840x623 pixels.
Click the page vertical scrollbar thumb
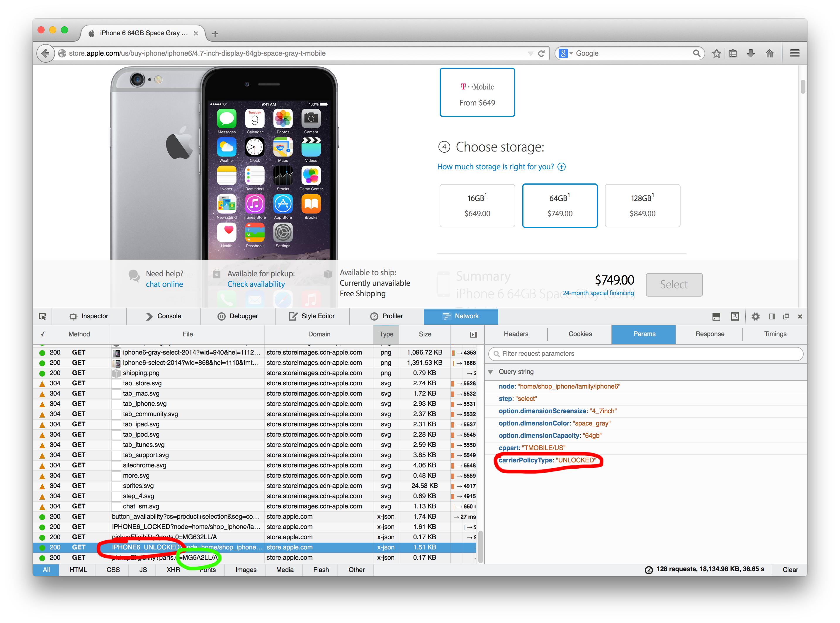[803, 87]
